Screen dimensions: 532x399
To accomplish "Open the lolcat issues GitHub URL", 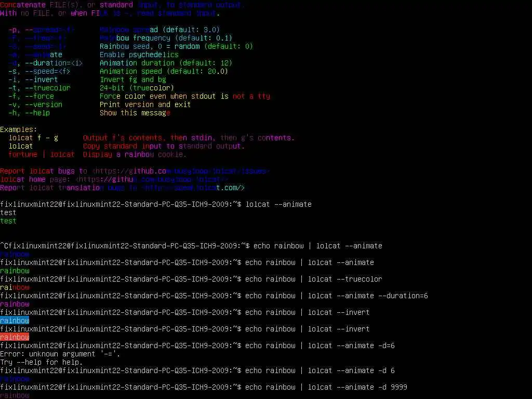I will (180, 171).
